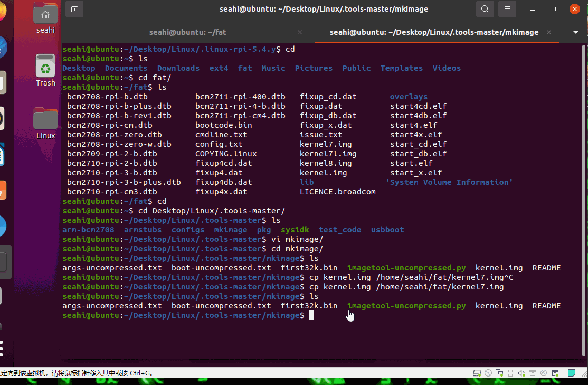Click 'args-uncompressed.txt' in the last ls output

point(112,305)
